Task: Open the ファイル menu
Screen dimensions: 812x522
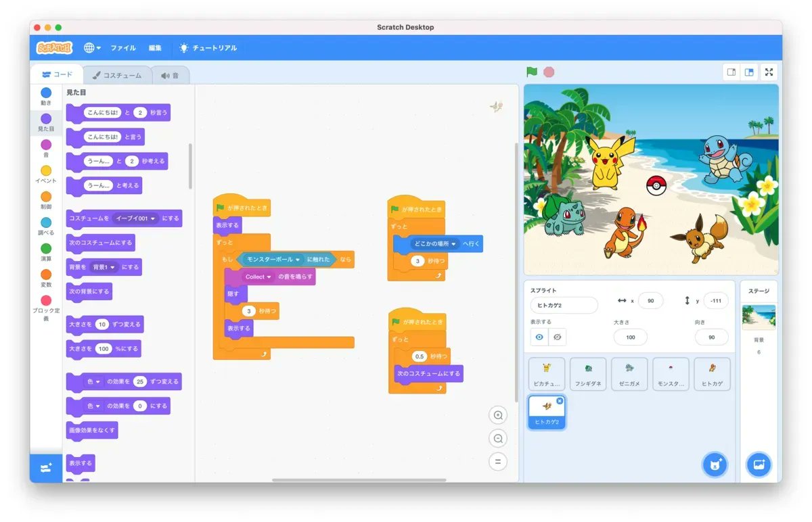Action: click(123, 48)
